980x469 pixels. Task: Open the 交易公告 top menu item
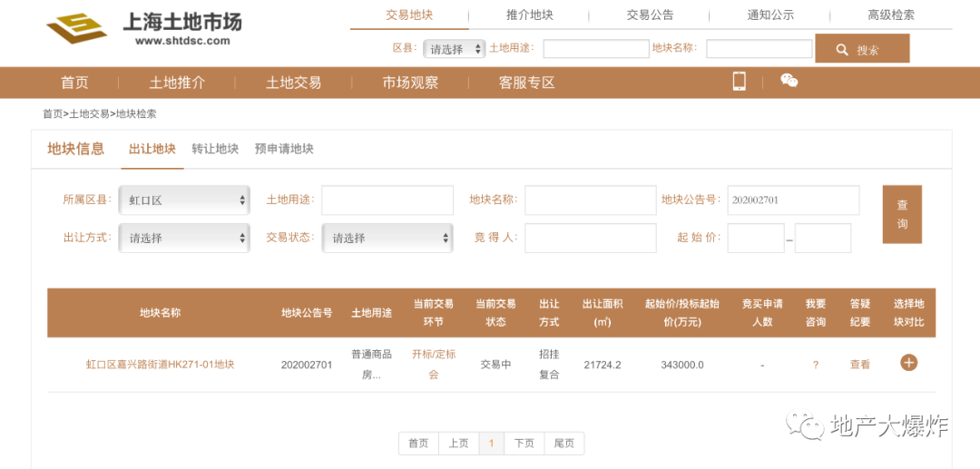point(650,15)
